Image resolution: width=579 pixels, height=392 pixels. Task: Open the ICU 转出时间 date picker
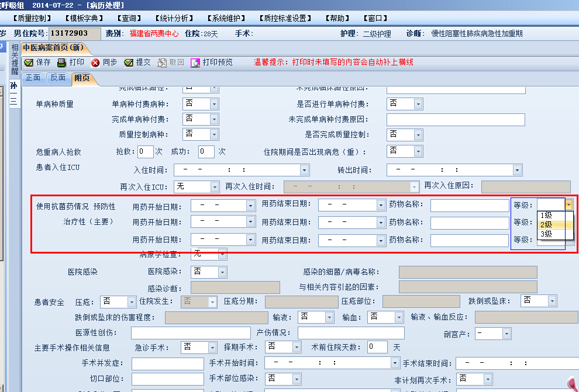pyautogui.click(x=517, y=170)
